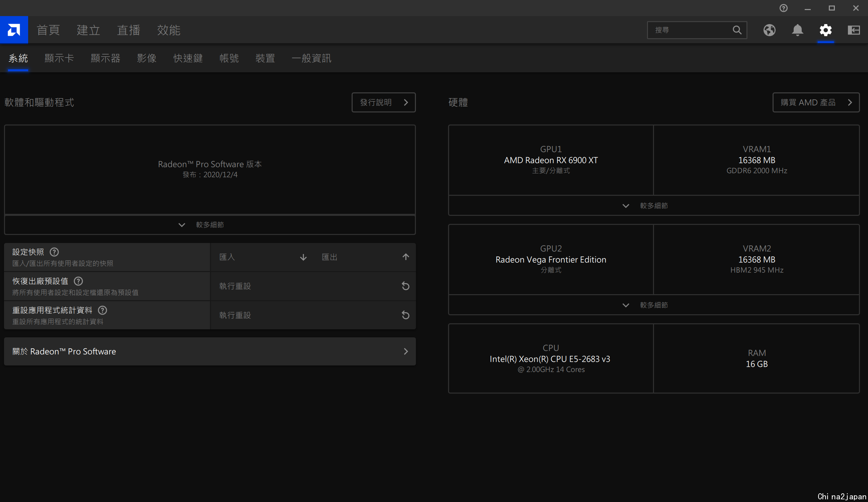
Task: Open the 建立 menu
Action: tap(88, 30)
